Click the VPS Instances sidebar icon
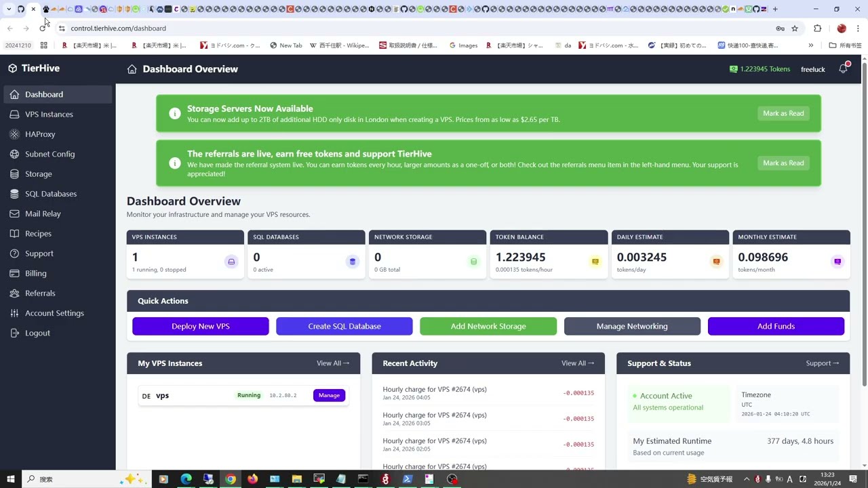This screenshot has width=868, height=488. pos(14,115)
